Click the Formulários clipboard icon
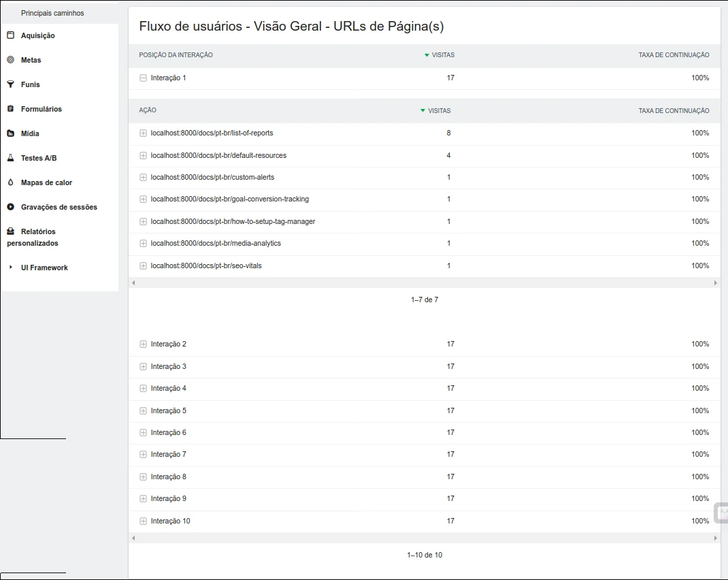Viewport: 728px width, 580px height. [10, 109]
